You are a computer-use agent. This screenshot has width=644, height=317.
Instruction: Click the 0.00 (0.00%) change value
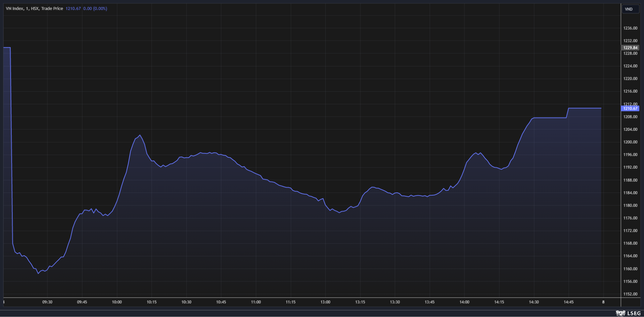tap(95, 8)
